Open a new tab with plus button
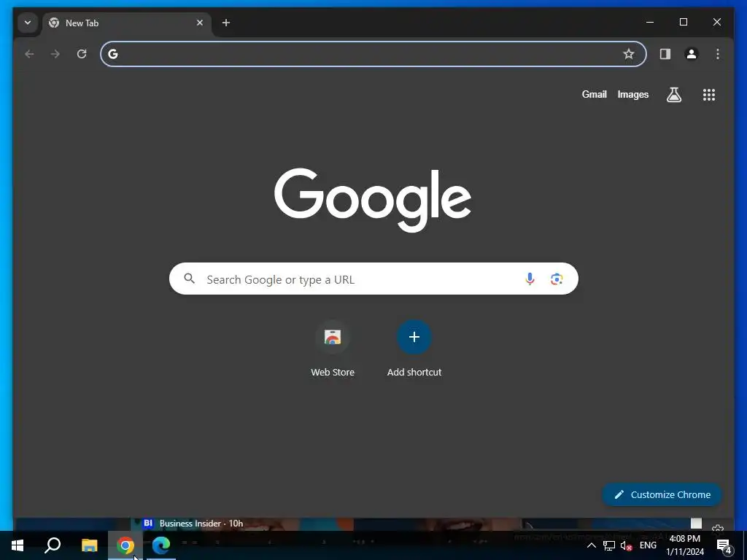 (226, 23)
